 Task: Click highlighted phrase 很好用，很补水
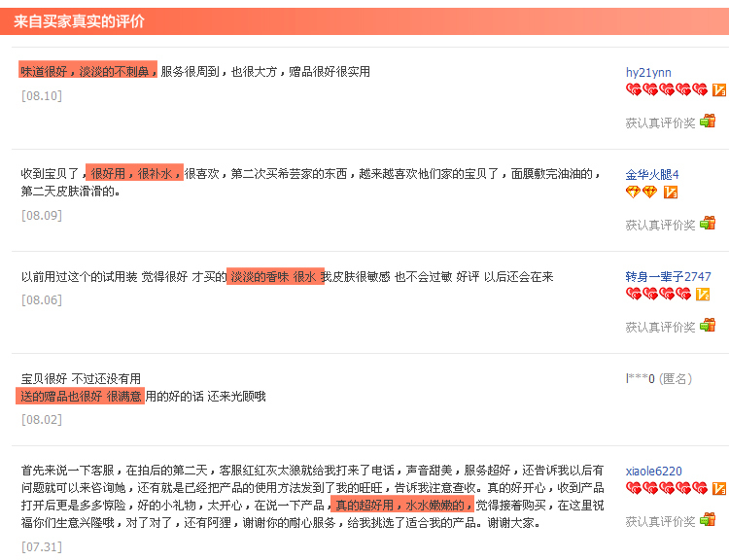[134, 172]
